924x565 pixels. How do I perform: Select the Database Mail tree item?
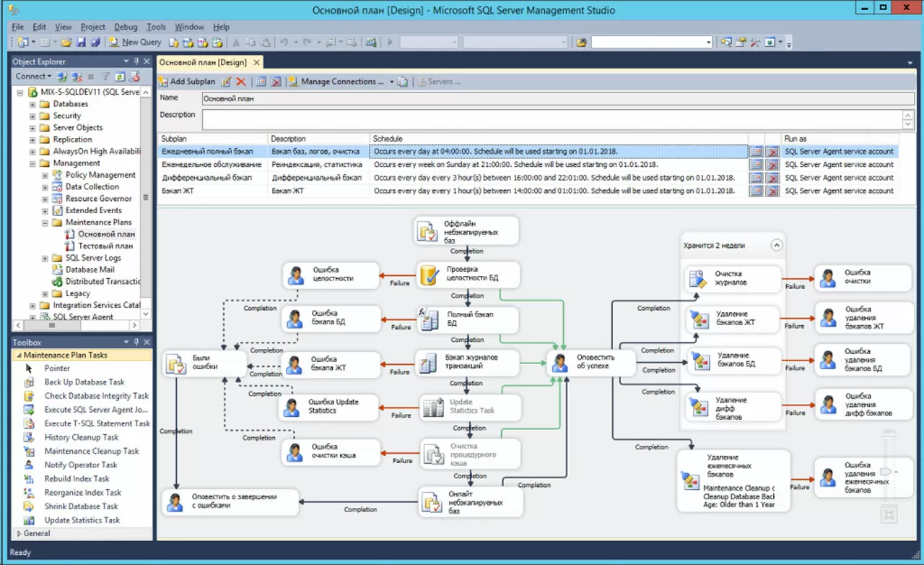pyautogui.click(x=90, y=269)
